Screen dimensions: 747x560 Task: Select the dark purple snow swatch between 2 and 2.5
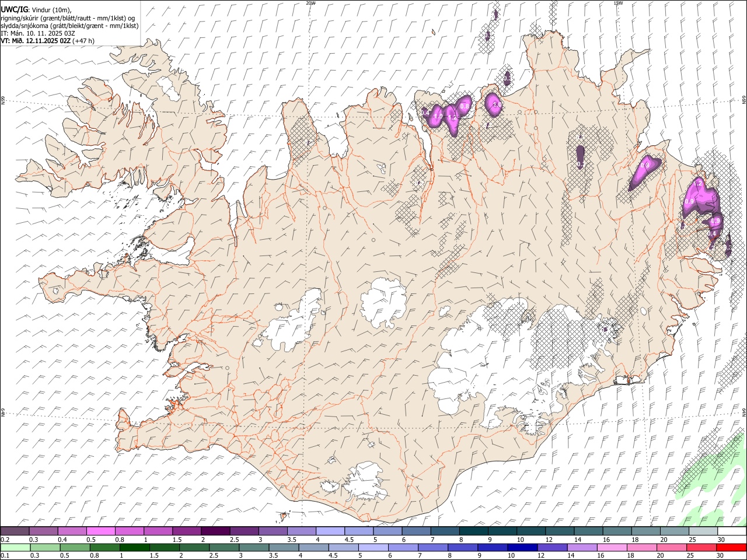click(215, 531)
